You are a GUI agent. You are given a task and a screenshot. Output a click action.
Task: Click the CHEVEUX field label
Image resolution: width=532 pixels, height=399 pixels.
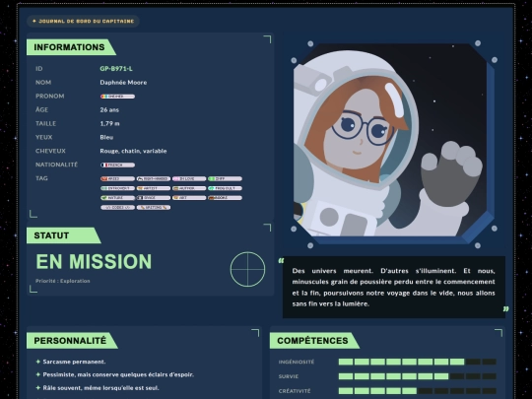[50, 151]
